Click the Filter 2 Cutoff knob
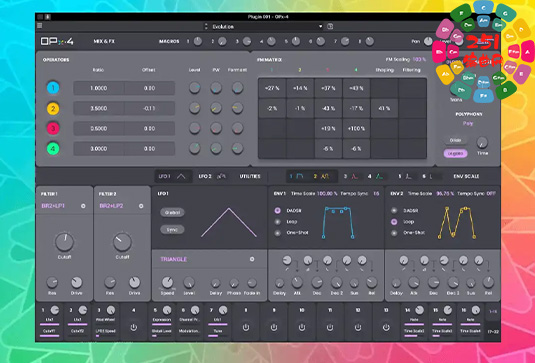 (122, 242)
